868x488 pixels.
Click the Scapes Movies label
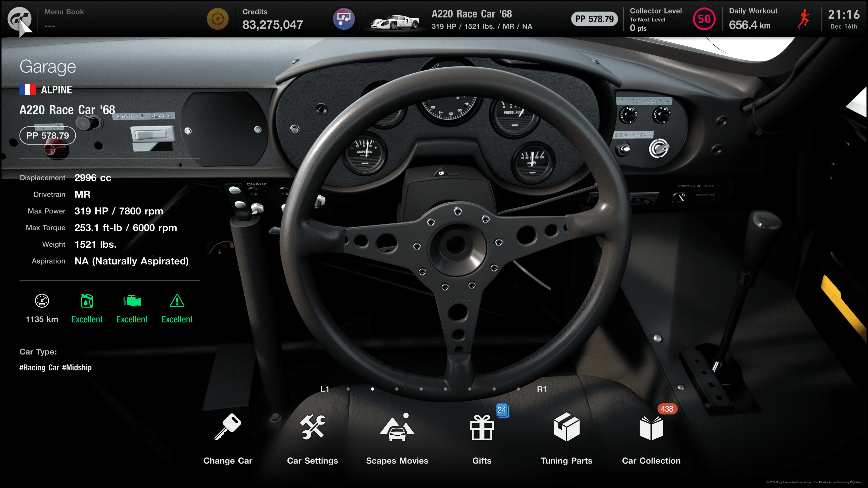pos(397,461)
